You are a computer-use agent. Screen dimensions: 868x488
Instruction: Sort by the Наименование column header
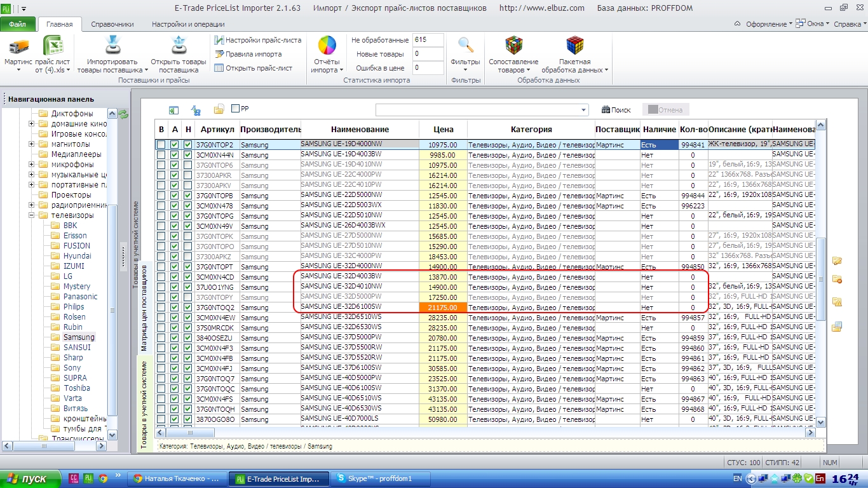tap(360, 129)
